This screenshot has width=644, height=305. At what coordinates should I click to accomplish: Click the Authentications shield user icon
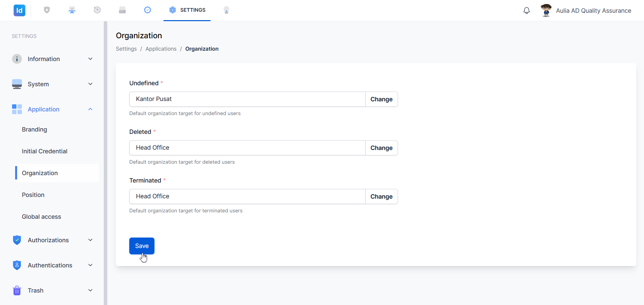pyautogui.click(x=17, y=265)
